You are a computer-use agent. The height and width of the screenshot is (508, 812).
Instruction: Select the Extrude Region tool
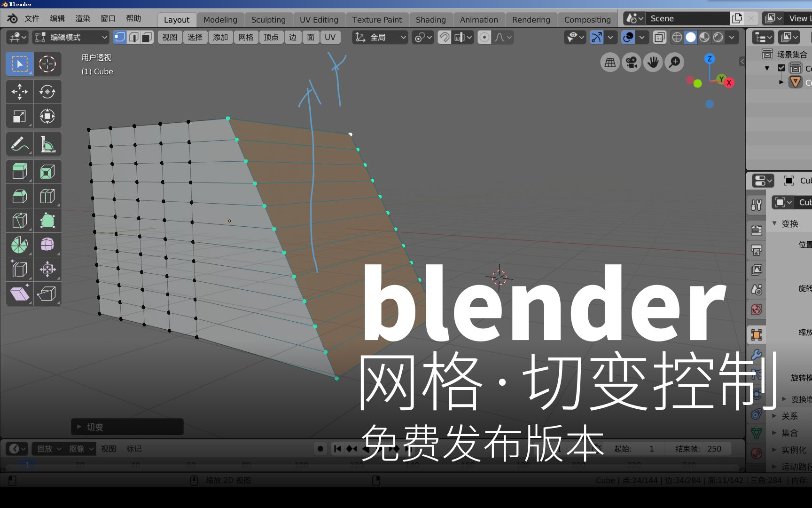coord(19,172)
